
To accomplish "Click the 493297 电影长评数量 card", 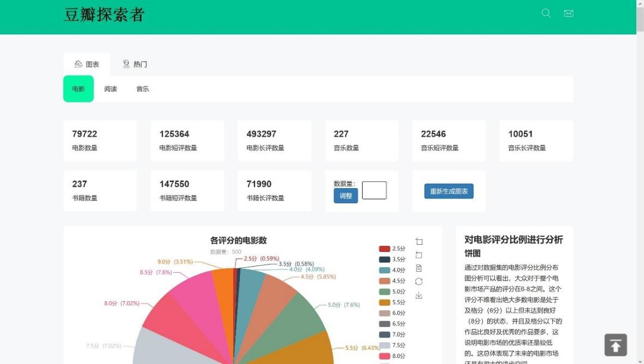I will click(x=274, y=140).
